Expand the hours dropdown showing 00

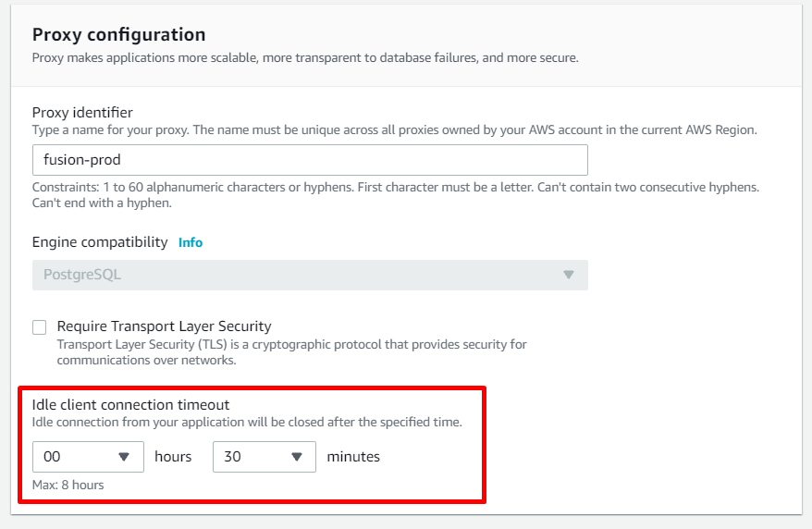click(88, 457)
